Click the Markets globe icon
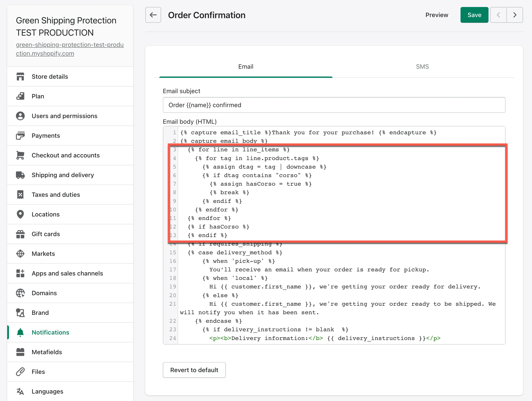 coord(20,254)
